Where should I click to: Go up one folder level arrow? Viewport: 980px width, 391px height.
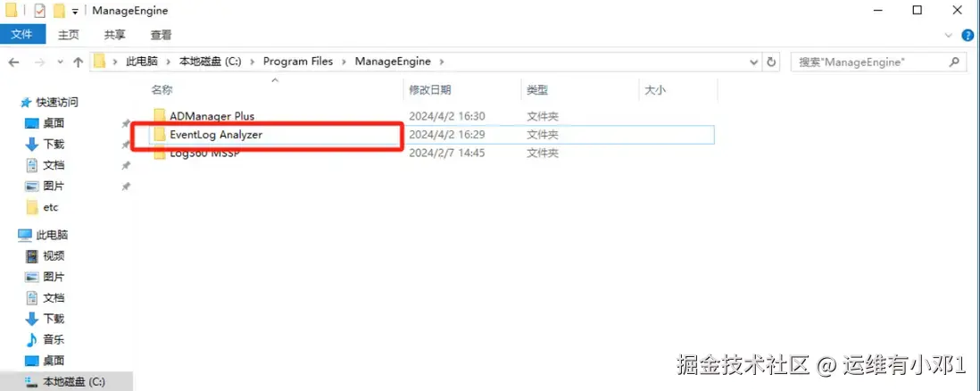(79, 62)
